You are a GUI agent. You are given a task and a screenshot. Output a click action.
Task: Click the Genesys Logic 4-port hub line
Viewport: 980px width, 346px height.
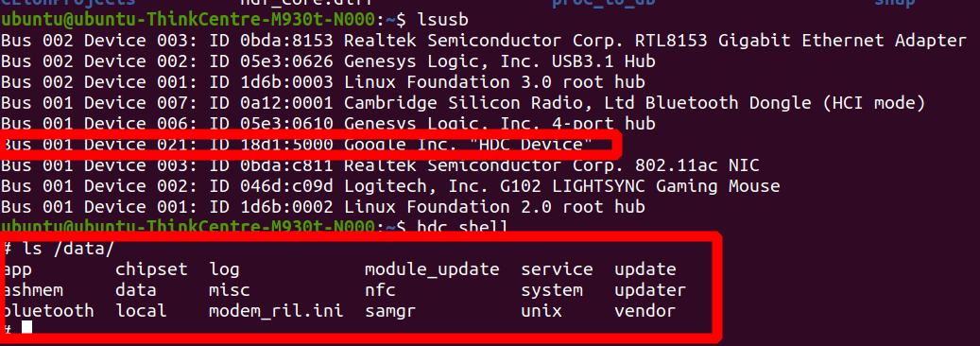328,124
